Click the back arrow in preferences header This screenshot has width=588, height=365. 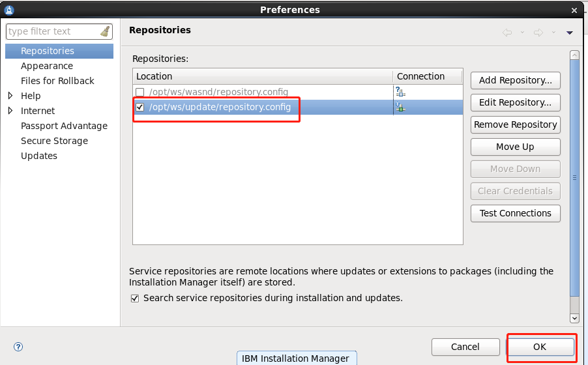(507, 32)
